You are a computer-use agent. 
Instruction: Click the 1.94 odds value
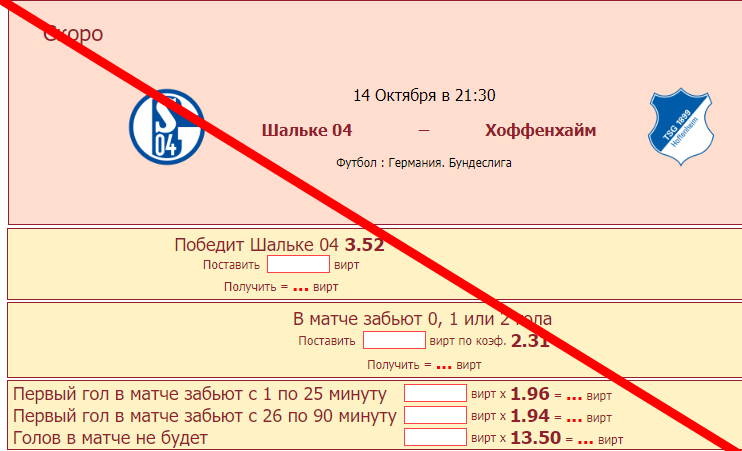[x=530, y=416]
